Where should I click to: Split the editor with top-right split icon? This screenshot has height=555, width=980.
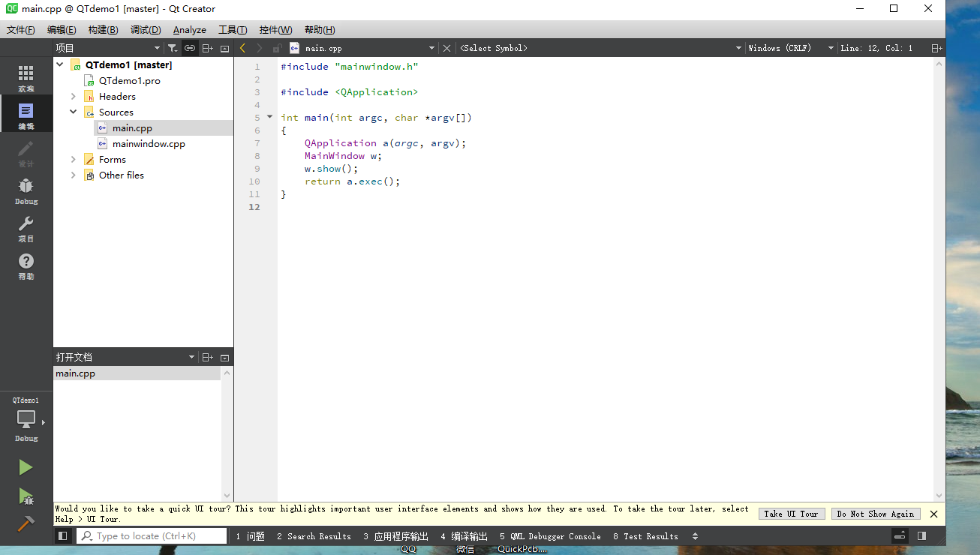pos(936,48)
